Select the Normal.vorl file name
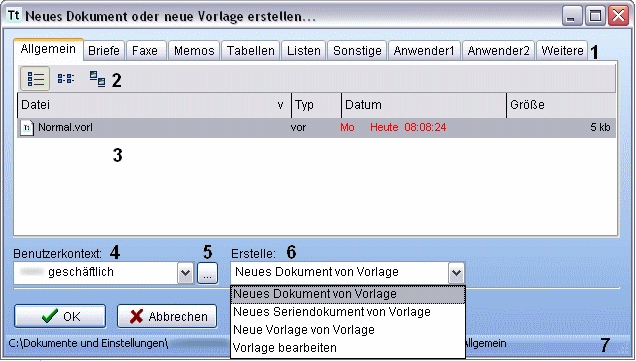 (x=65, y=127)
